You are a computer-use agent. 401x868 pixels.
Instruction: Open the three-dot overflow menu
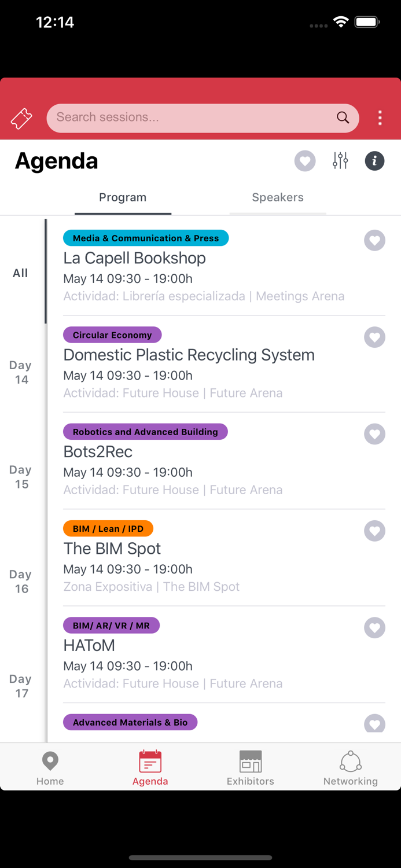pos(380,118)
